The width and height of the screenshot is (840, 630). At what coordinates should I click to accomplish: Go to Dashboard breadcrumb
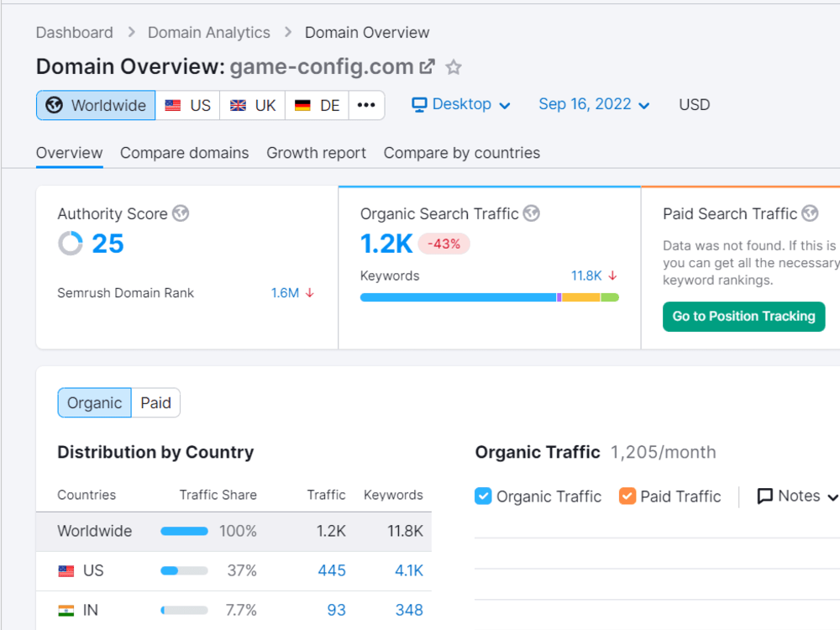point(75,33)
